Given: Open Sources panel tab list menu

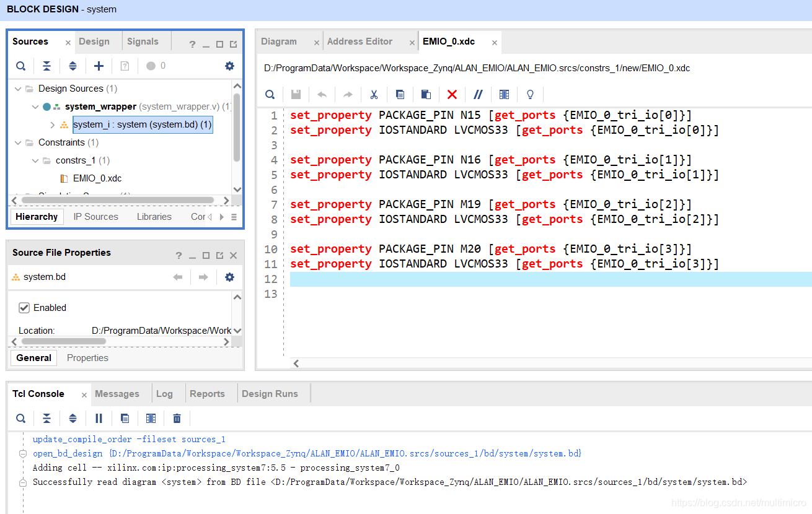Looking at the screenshot, I should pos(234,217).
